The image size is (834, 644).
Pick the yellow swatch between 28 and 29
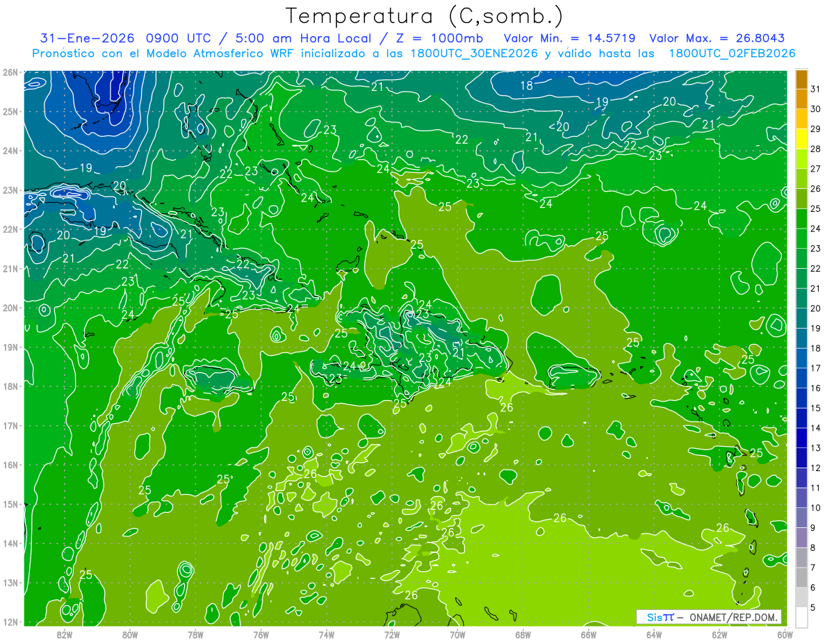tap(801, 139)
